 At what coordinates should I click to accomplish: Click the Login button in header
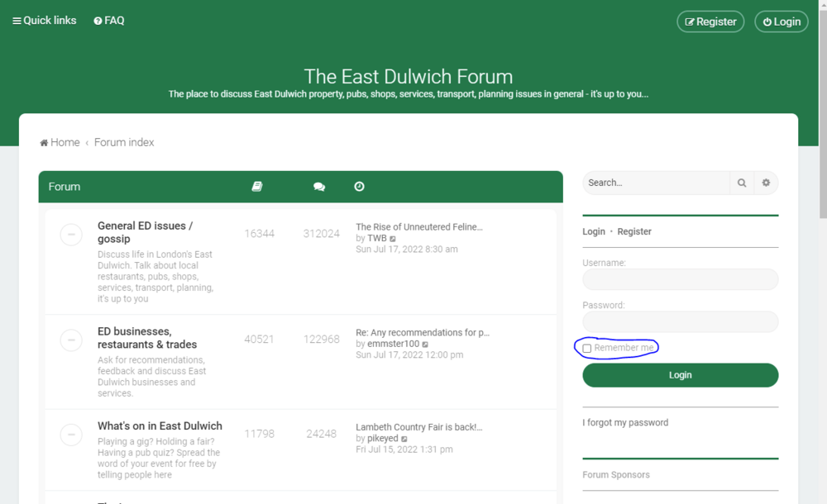(x=781, y=21)
